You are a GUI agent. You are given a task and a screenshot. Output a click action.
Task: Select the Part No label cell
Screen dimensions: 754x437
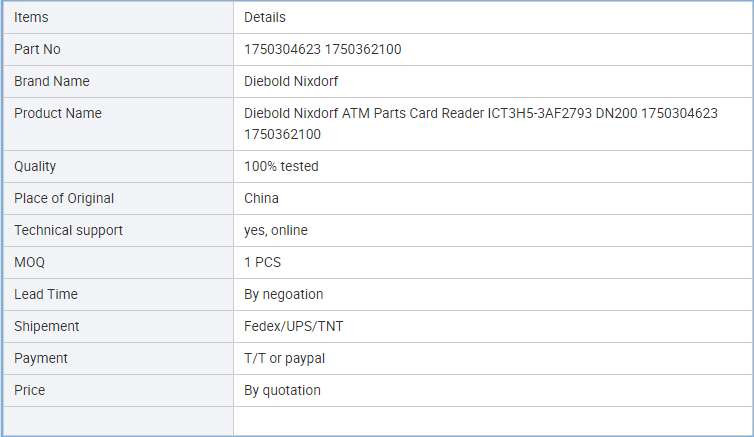118,50
